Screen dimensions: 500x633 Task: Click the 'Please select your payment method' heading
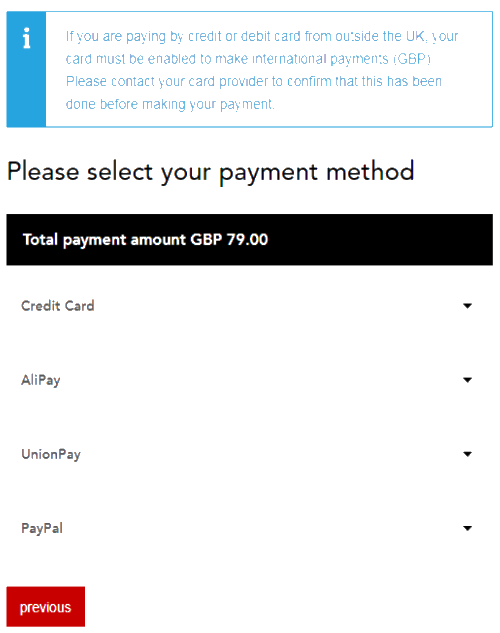coord(211,172)
